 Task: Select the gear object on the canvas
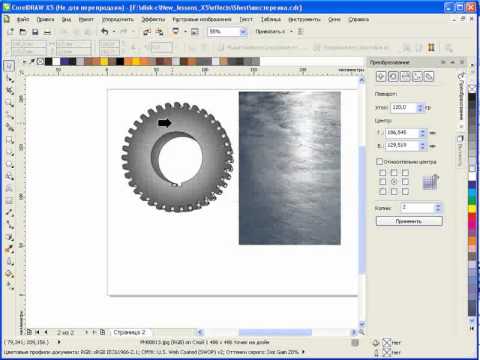tap(178, 157)
